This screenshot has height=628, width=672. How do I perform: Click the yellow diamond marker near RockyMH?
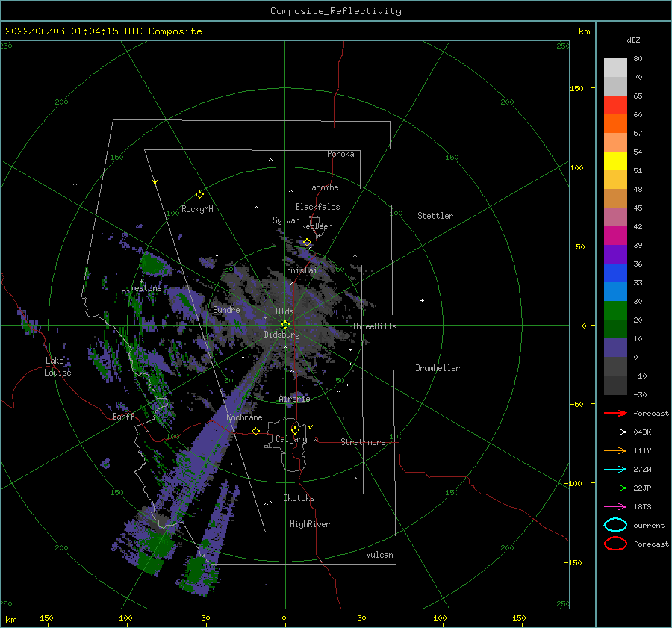(x=199, y=195)
